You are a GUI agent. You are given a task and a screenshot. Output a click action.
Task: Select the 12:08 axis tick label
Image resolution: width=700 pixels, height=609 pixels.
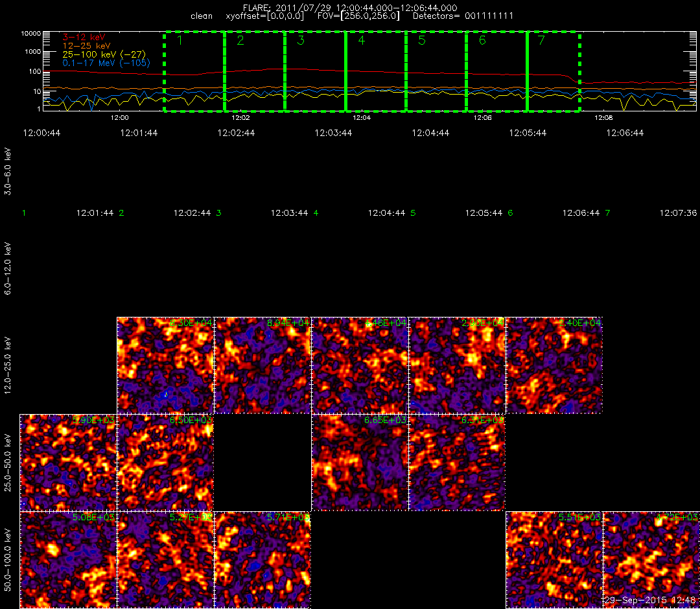click(x=603, y=118)
